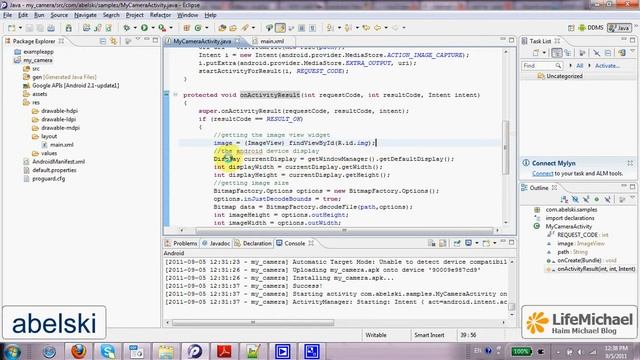Click the External Tools run icon

click(162, 28)
